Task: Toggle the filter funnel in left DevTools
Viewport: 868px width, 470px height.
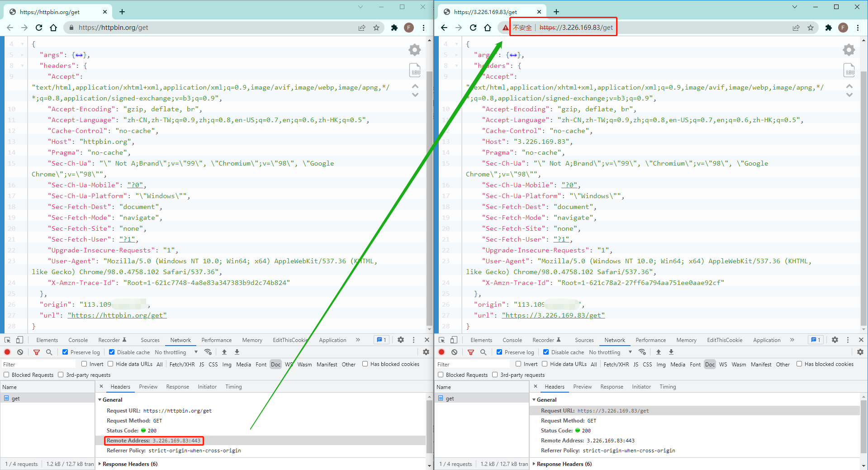Action: pos(37,352)
